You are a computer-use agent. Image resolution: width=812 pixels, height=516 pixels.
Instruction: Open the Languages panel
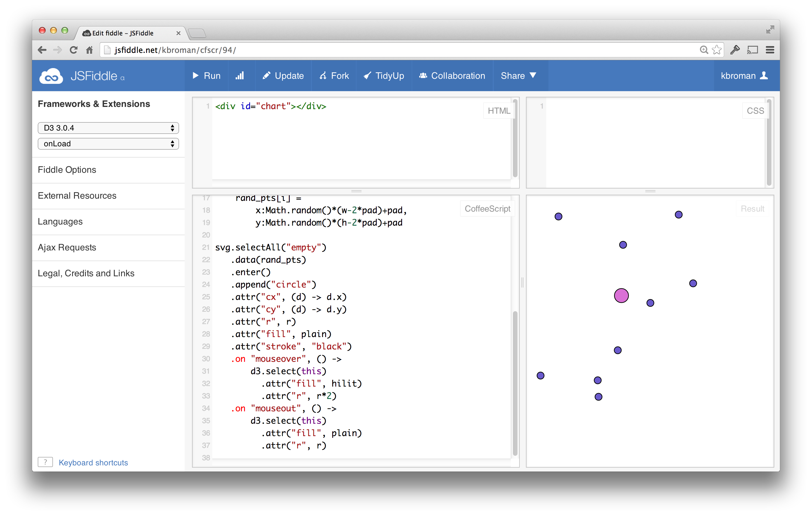[60, 222]
